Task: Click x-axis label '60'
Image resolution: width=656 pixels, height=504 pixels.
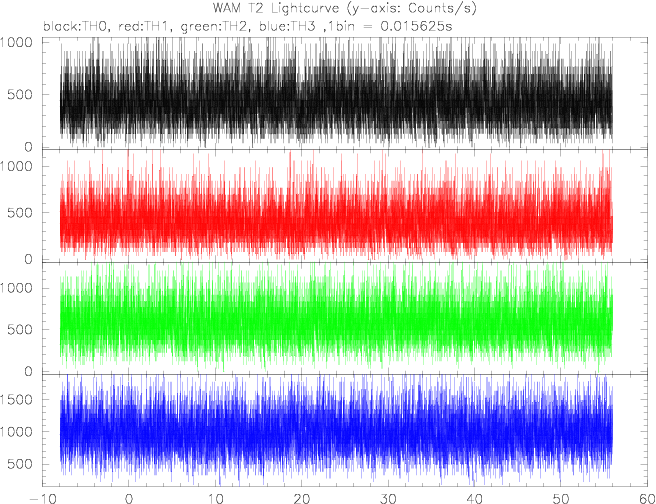Action: (x=647, y=498)
